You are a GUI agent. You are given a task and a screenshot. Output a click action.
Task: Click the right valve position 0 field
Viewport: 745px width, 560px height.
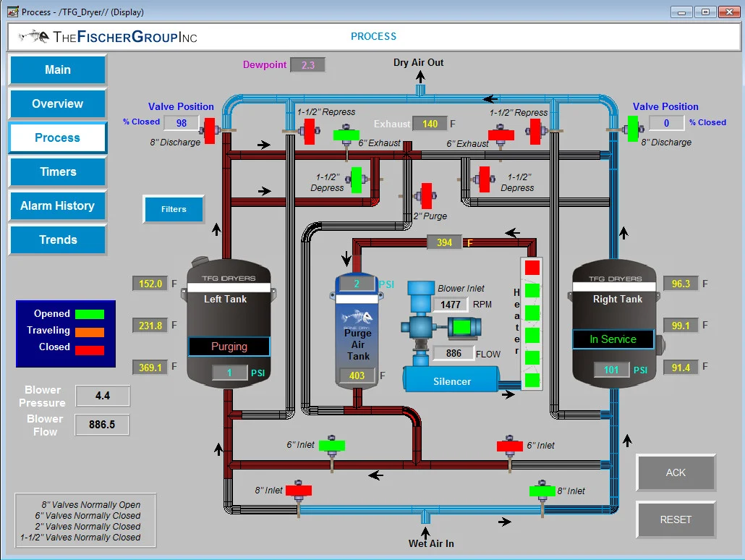[x=667, y=123]
